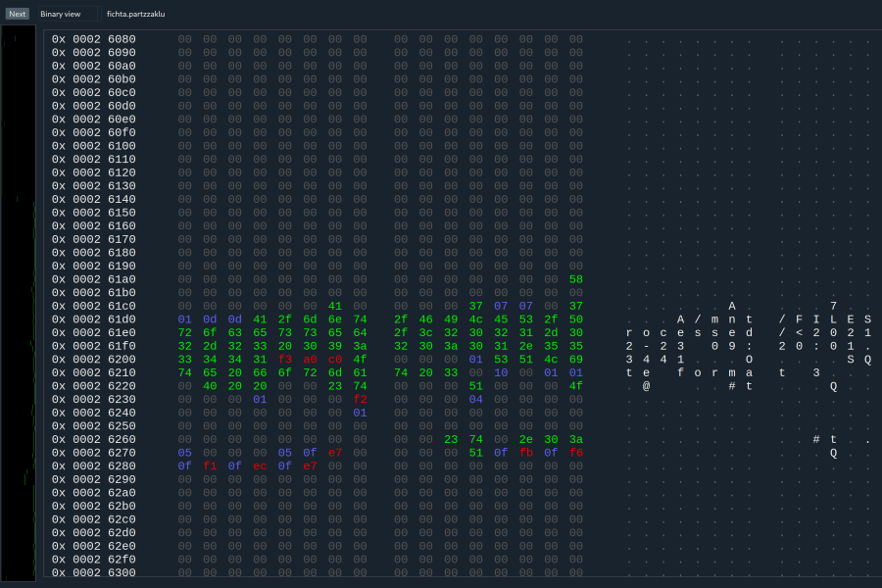Select green byte 58 in row 61a0
This screenshot has height=588, width=882.
point(576,279)
